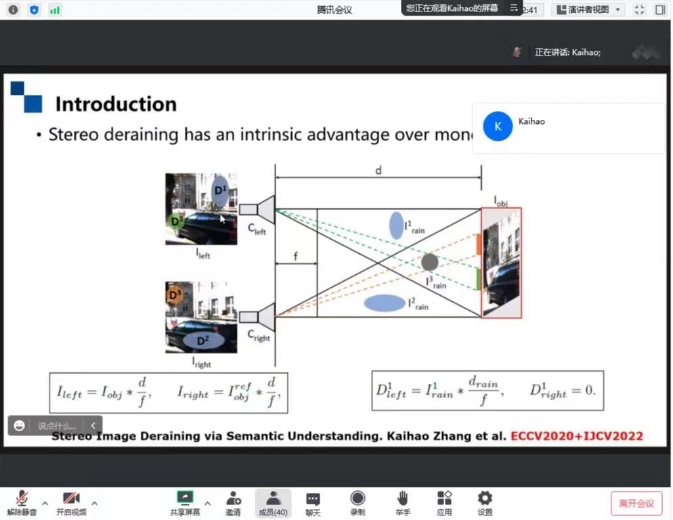Screen dimensions: 673x520
Task: Click the unmute microphone icon
Action: (21, 498)
